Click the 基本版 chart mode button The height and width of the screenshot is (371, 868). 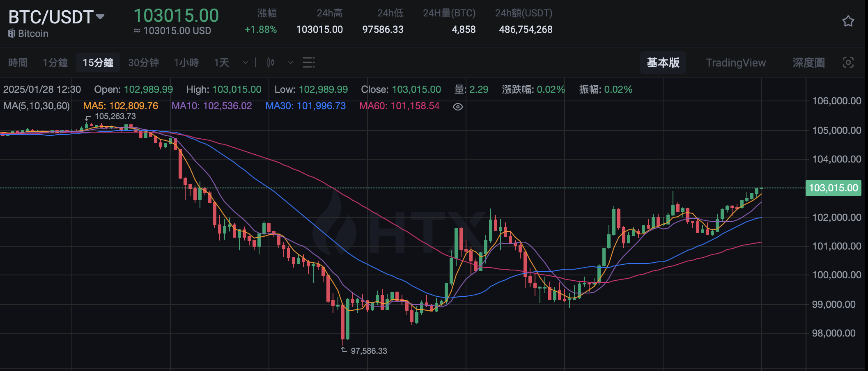pos(663,62)
